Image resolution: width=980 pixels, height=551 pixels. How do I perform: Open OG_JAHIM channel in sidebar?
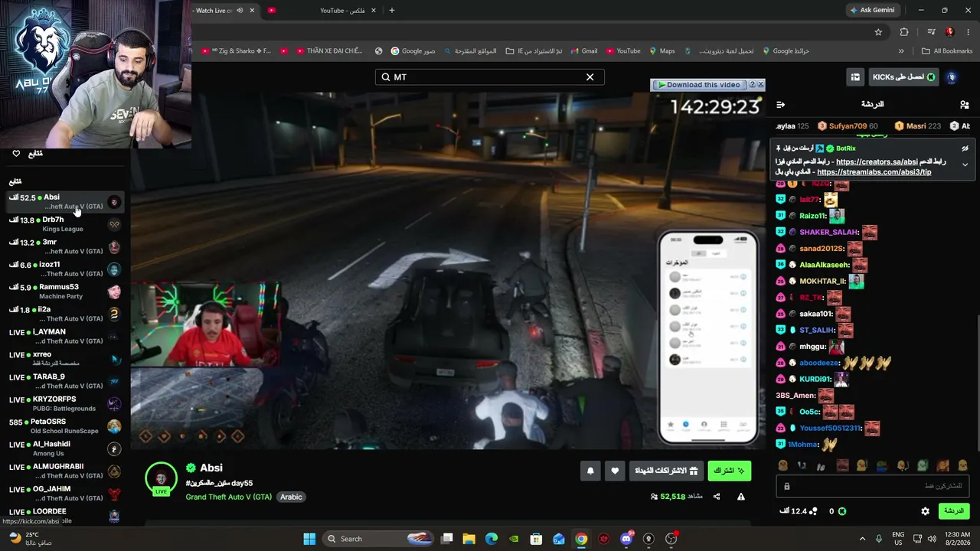(x=64, y=494)
